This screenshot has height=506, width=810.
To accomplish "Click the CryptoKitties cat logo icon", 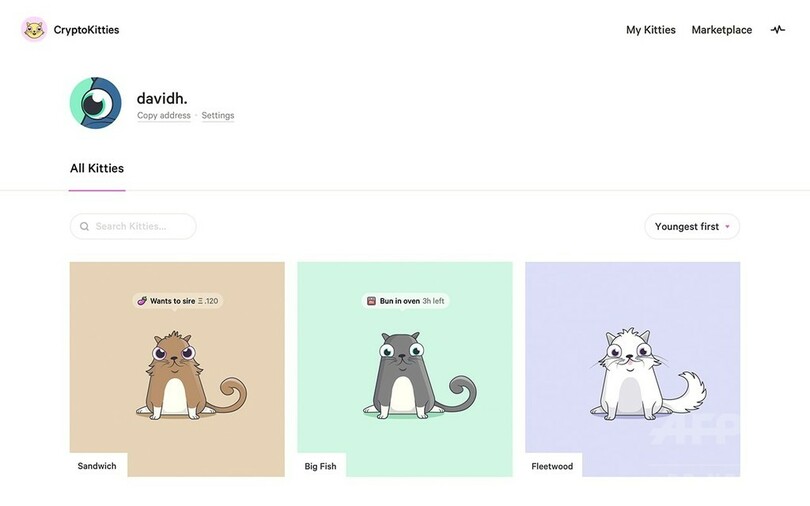I will pyautogui.click(x=34, y=30).
